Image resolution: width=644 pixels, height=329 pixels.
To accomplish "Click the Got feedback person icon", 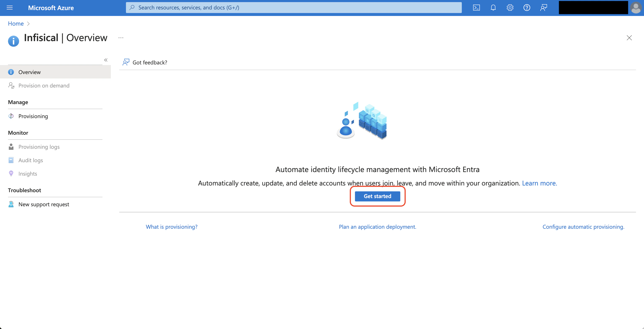I will click(126, 62).
